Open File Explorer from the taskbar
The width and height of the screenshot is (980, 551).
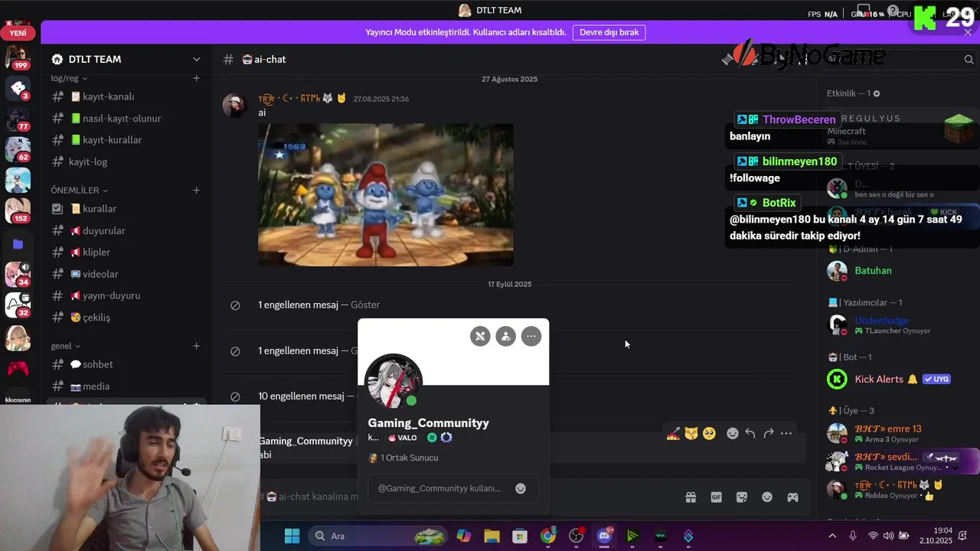(x=492, y=536)
